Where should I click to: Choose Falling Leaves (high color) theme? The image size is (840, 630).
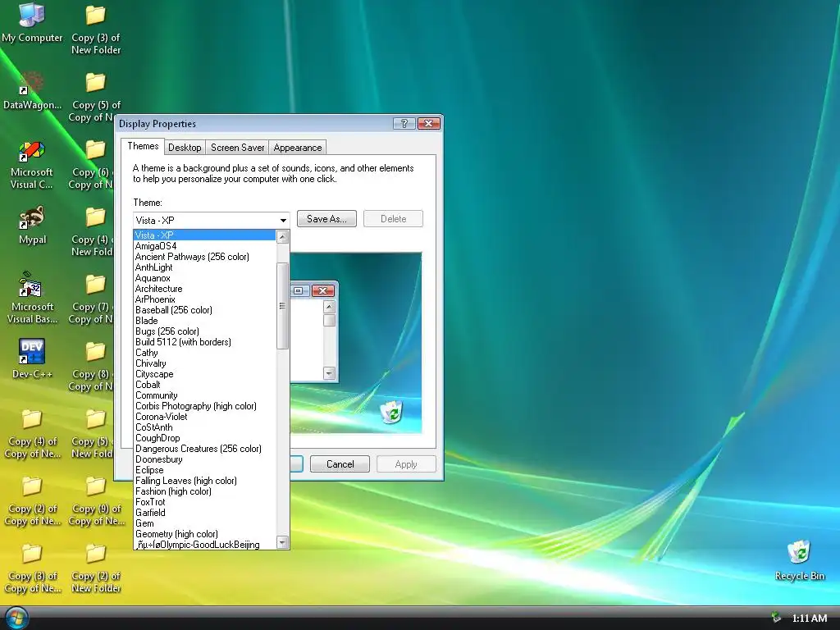(204, 481)
